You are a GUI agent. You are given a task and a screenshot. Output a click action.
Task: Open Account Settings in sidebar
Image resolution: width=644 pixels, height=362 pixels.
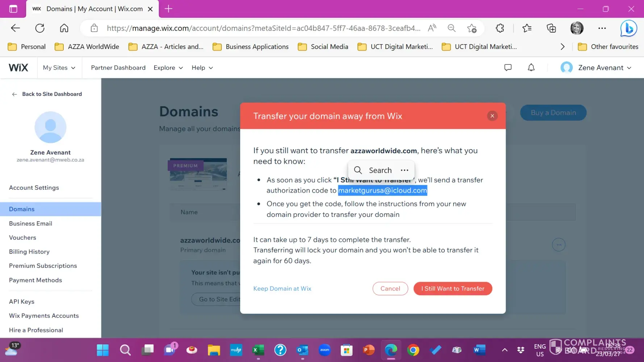(34, 188)
